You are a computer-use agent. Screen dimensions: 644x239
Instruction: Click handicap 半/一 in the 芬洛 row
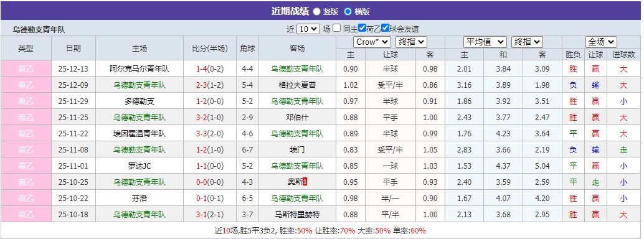pyautogui.click(x=390, y=199)
